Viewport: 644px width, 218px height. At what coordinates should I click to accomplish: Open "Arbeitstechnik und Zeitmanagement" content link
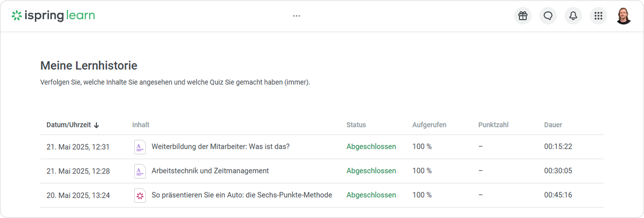coord(210,171)
